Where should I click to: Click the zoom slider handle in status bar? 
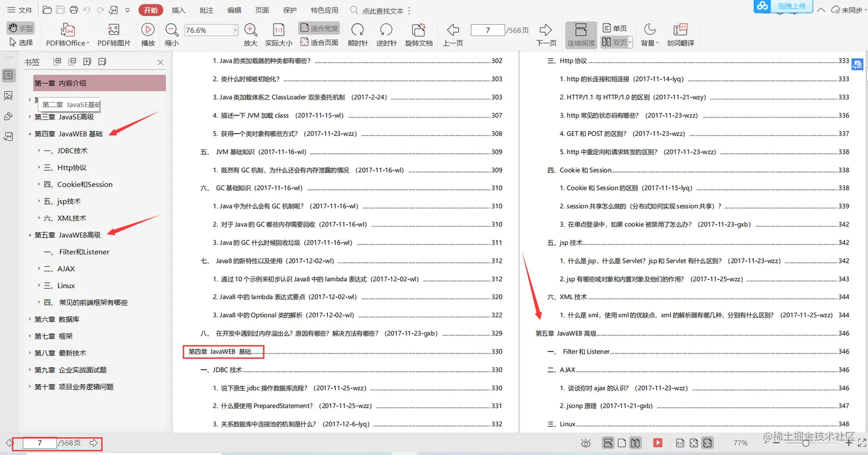[806, 443]
